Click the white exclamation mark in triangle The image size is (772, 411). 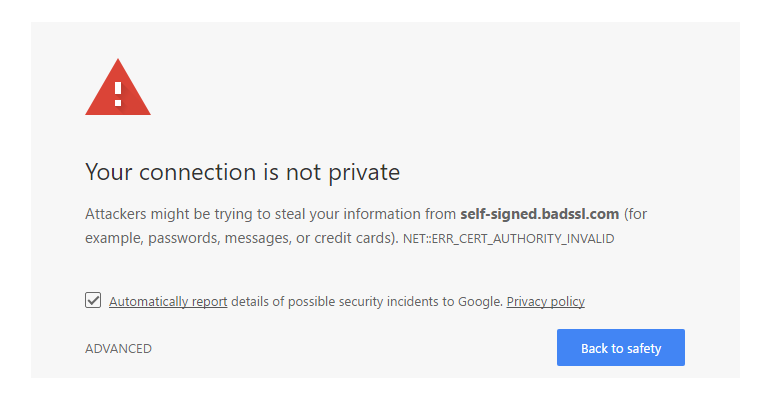118,95
